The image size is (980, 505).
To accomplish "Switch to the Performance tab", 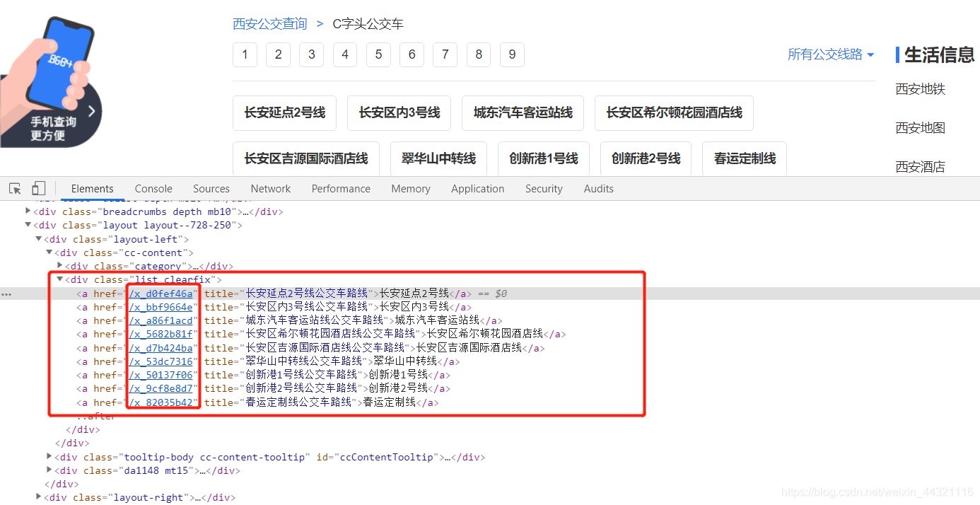I will pyautogui.click(x=341, y=189).
